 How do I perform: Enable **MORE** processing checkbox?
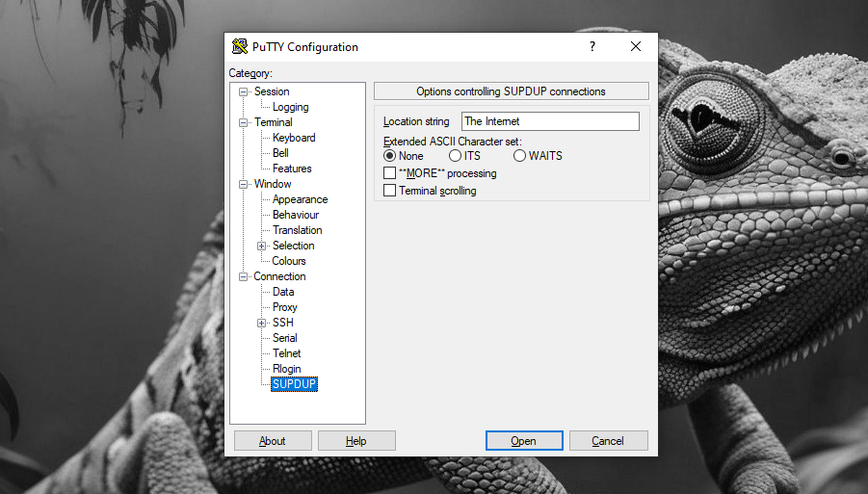pos(390,173)
